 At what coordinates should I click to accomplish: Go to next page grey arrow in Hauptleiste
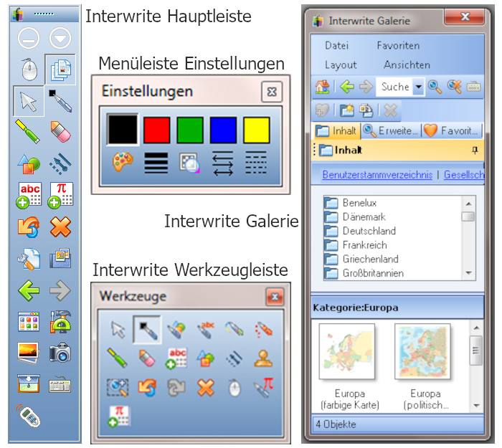[60, 290]
